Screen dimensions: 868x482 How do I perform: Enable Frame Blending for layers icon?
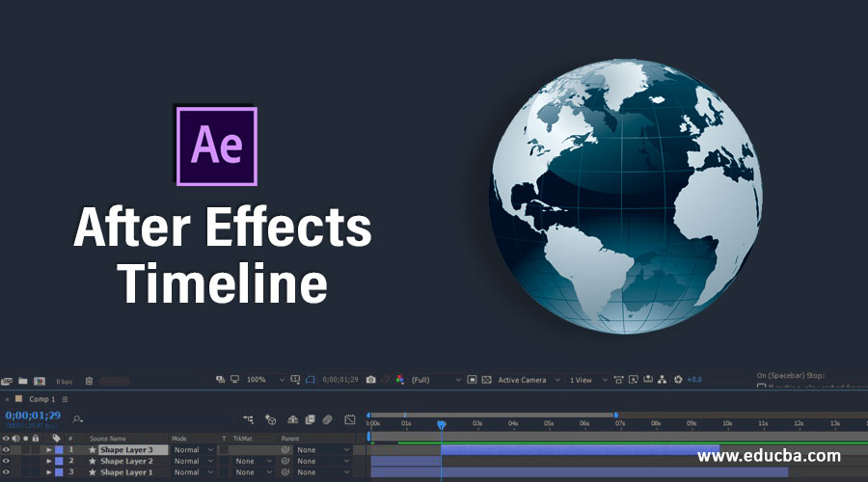(x=310, y=419)
